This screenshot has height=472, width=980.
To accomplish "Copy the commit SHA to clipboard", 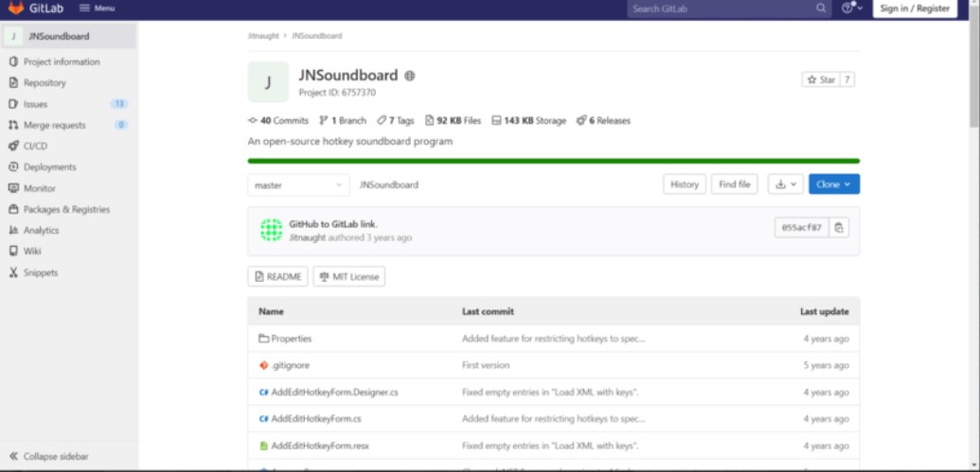I will click(x=839, y=228).
